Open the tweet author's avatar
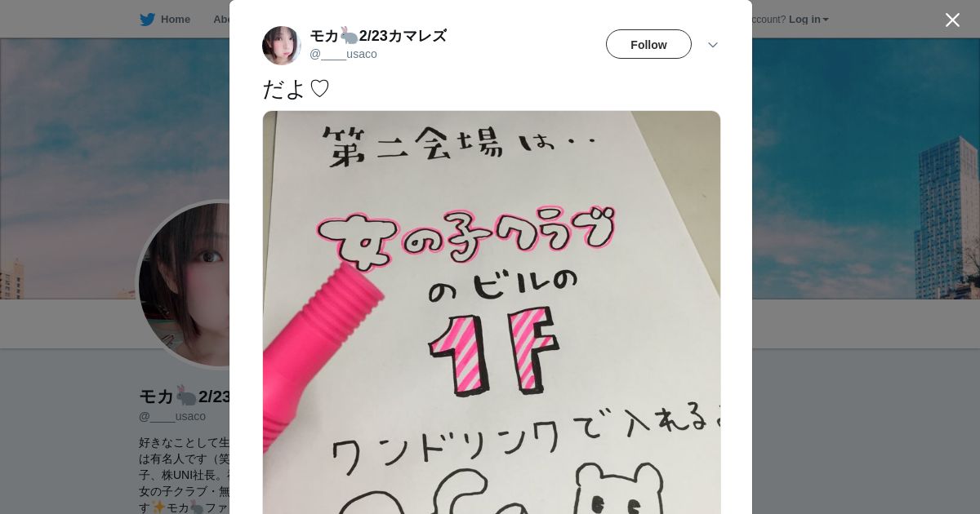980x514 pixels. 282,46
